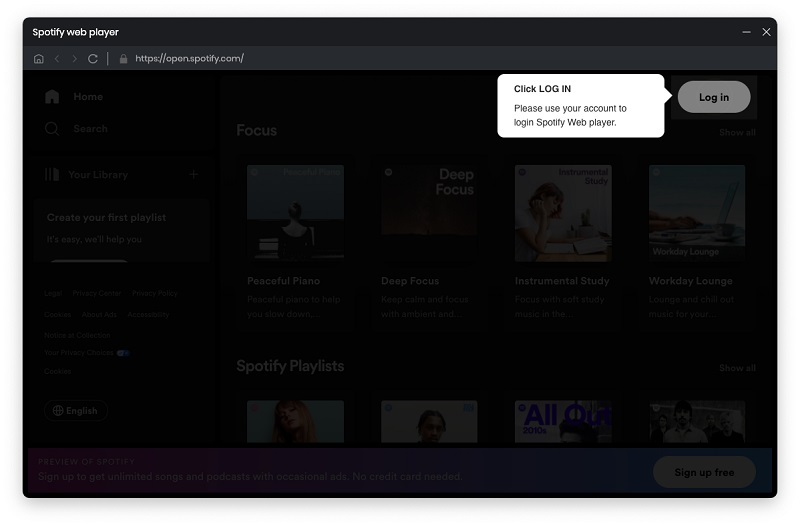Click the Instrumental Study title text

tap(562, 281)
